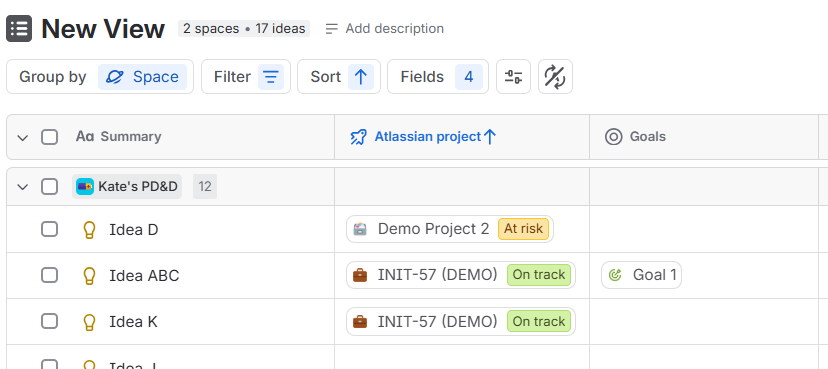Click the briefcase icon in Idea K row
The width and height of the screenshot is (828, 369).
pos(360,321)
